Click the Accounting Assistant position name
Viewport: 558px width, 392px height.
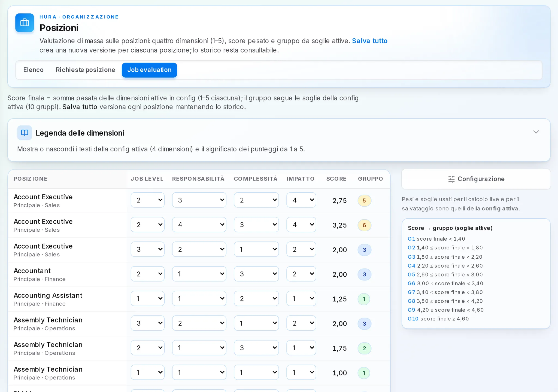(48, 296)
